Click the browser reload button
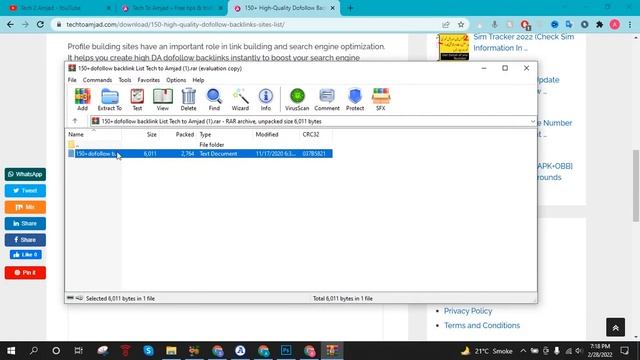 pos(40,24)
